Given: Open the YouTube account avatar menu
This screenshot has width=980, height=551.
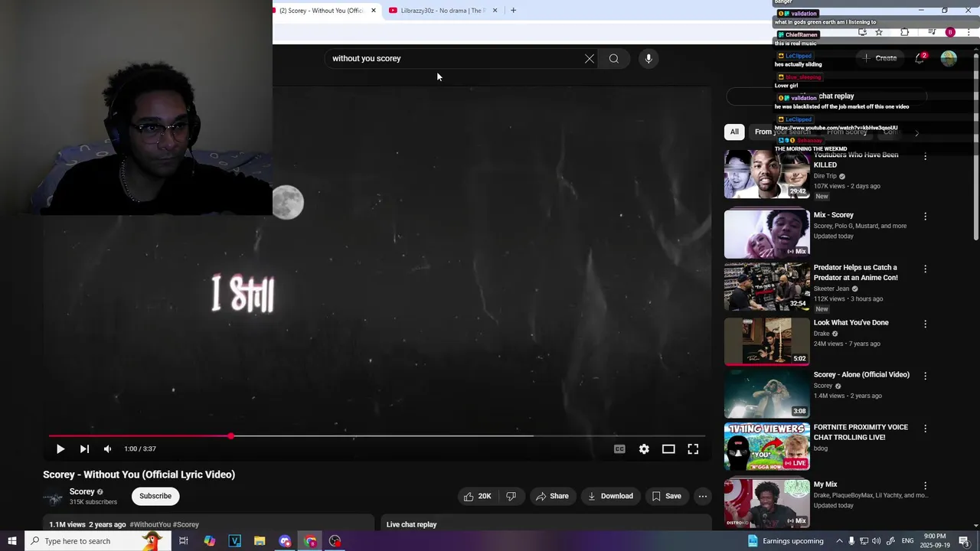Looking at the screenshot, I should coord(949,58).
